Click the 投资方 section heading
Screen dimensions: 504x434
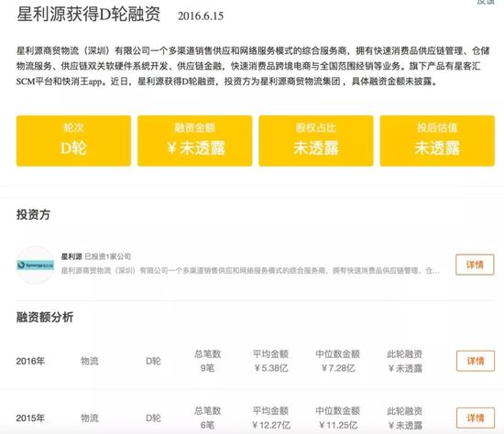point(33,214)
